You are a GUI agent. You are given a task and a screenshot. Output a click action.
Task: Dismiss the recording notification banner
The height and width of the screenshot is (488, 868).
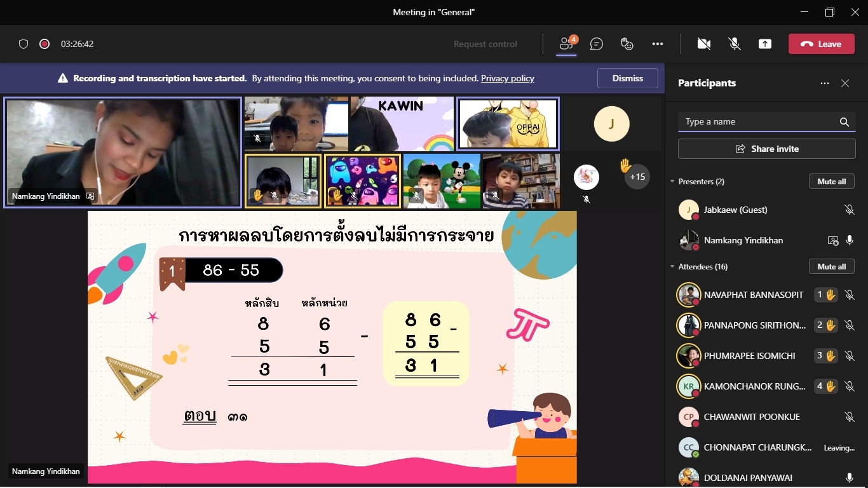[627, 78]
